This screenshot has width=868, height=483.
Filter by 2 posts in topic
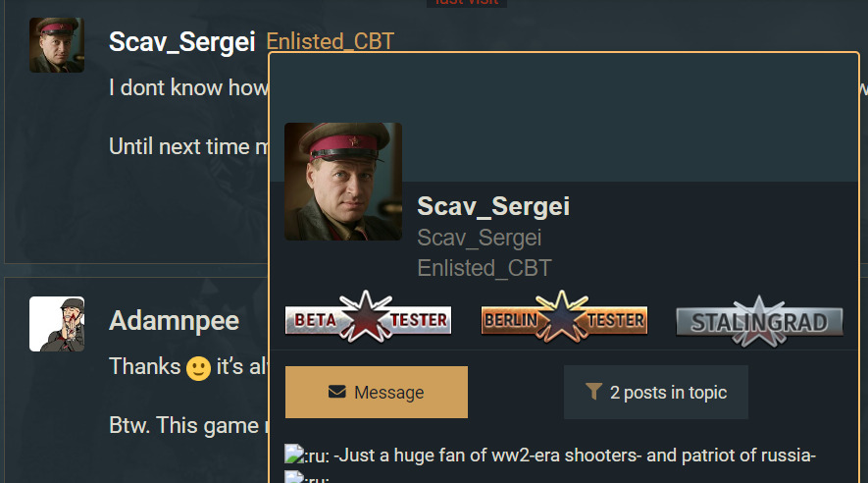point(656,392)
